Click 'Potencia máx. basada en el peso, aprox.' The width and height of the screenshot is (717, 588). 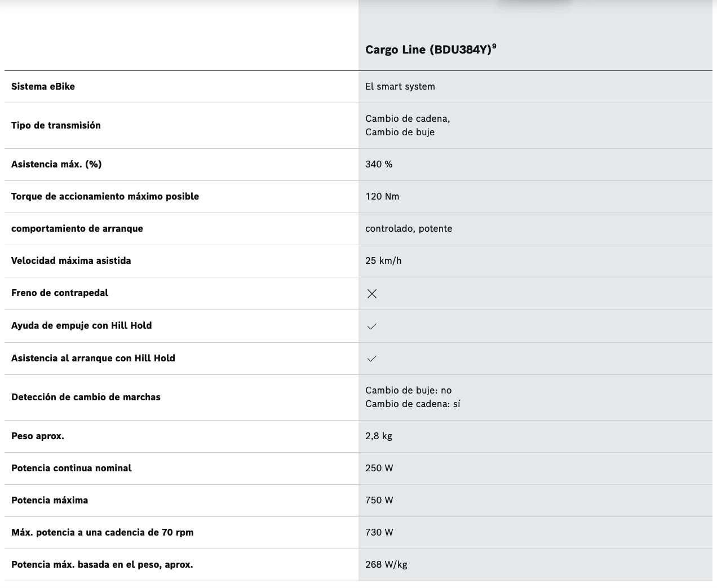[102, 564]
